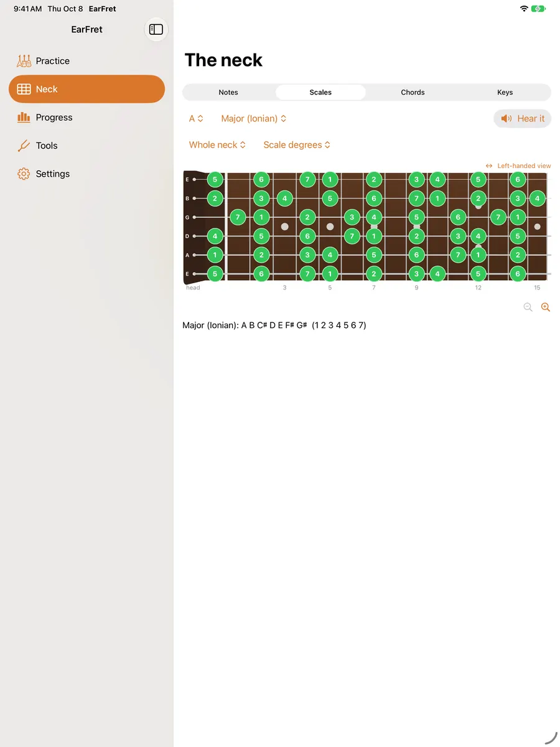This screenshot has height=747, width=560.
Task: Zoom in the fretboard with plus magnifier
Action: click(546, 307)
